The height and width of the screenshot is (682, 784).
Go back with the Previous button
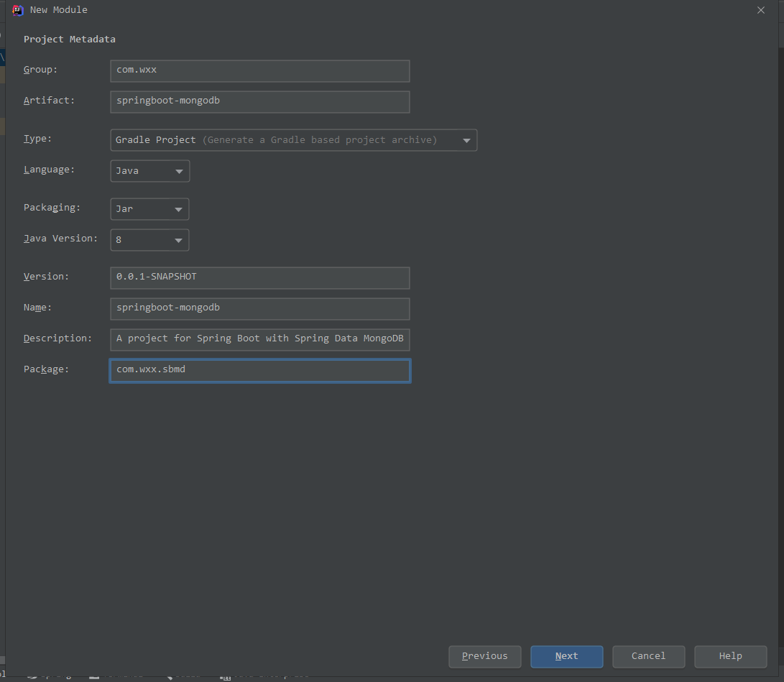pos(485,657)
